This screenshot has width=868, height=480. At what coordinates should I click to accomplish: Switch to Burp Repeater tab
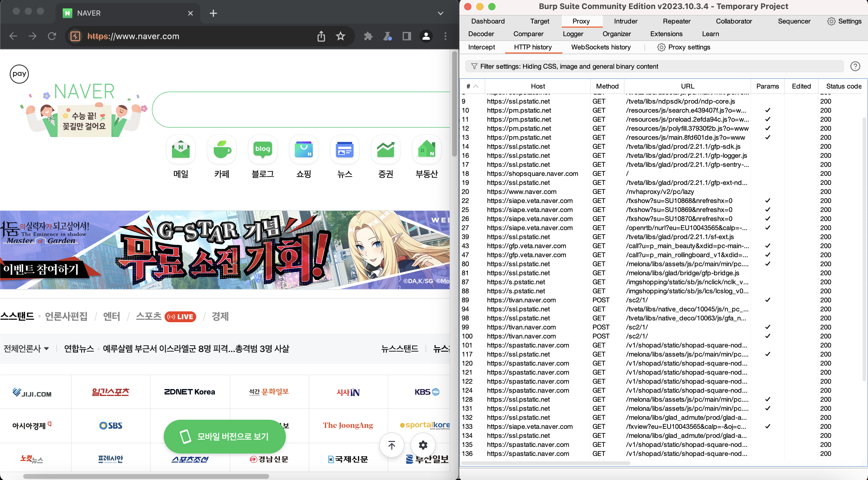(677, 21)
